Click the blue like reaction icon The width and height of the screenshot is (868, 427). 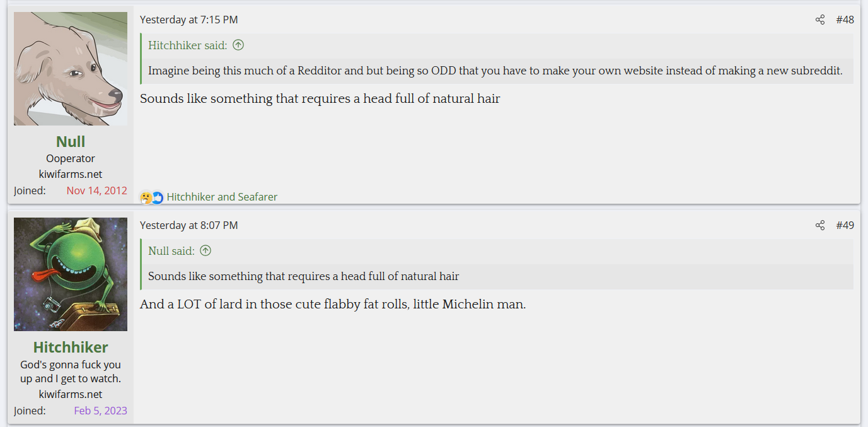point(157,197)
